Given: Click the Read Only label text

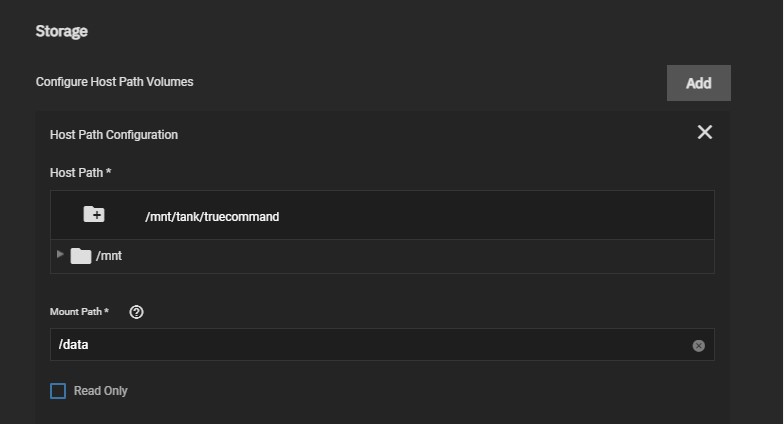Looking at the screenshot, I should click(100, 390).
